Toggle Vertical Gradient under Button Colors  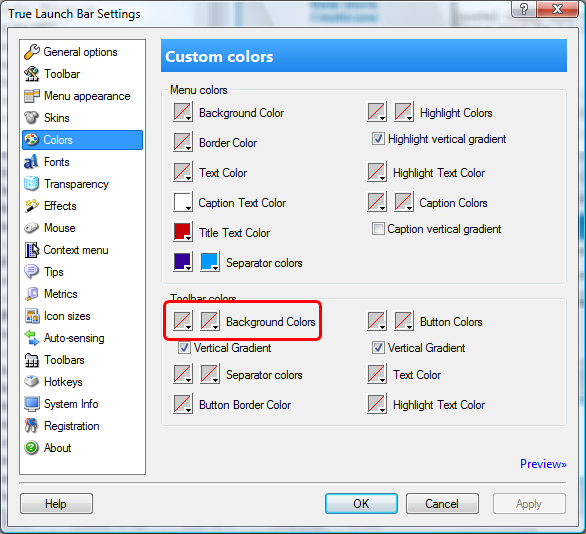[378, 348]
